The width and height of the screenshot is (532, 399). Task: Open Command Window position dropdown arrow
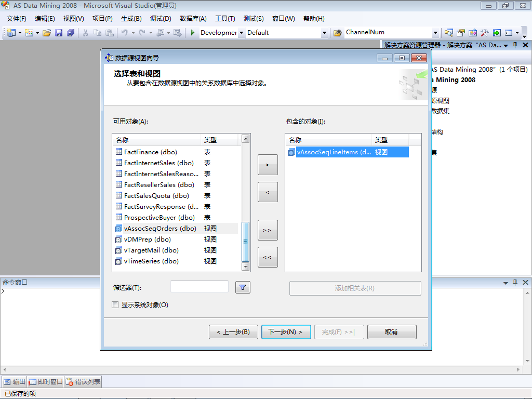(506, 283)
